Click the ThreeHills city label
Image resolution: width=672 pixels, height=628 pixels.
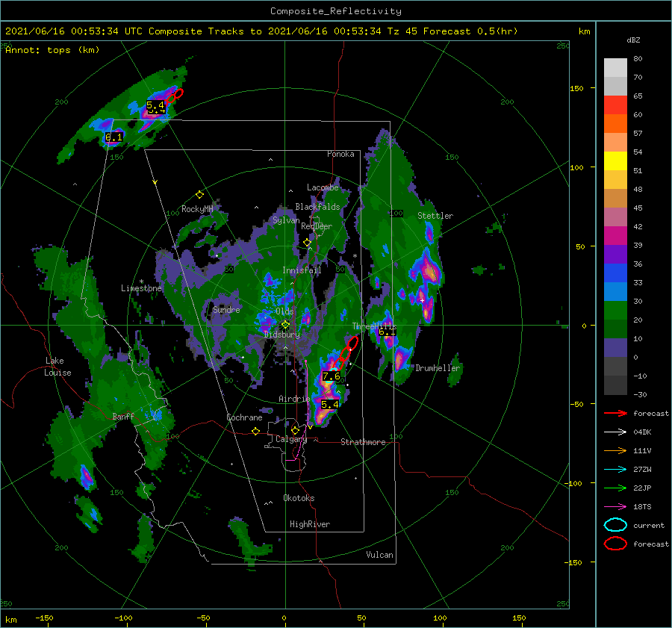[x=374, y=326]
